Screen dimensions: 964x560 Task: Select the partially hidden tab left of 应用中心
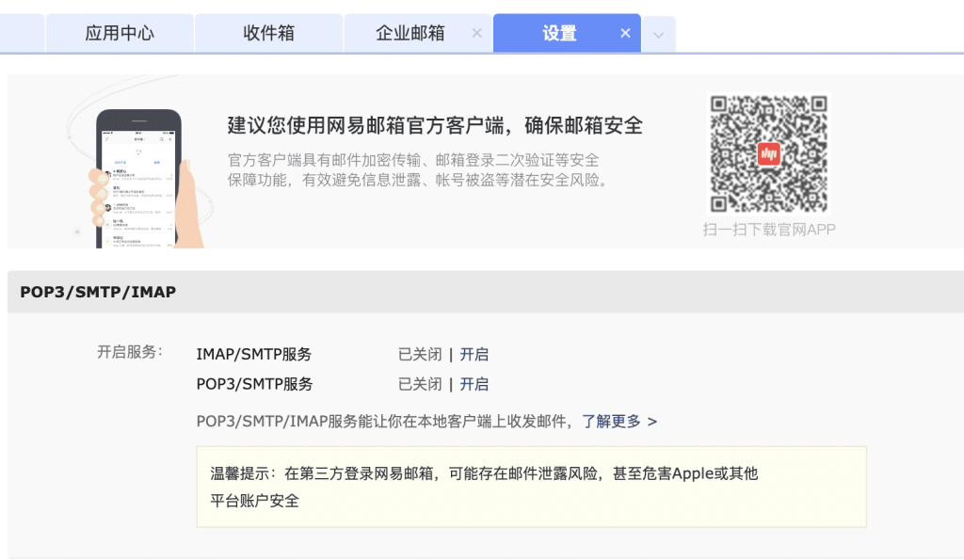point(22,33)
